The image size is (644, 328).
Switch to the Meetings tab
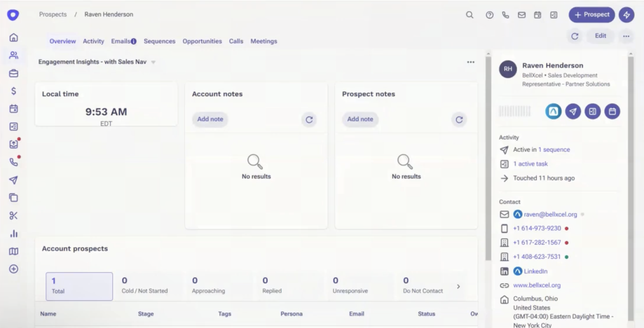point(263,41)
